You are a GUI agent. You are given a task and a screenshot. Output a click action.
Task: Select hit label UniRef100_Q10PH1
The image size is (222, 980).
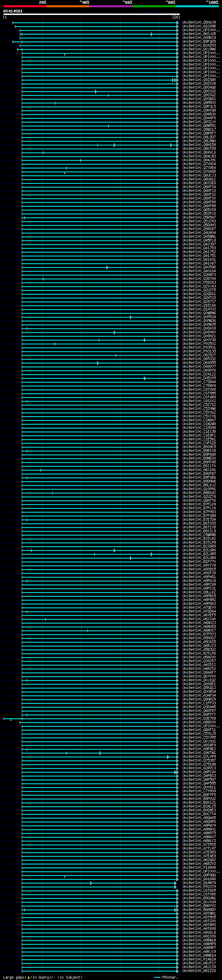pyautogui.click(x=199, y=489)
